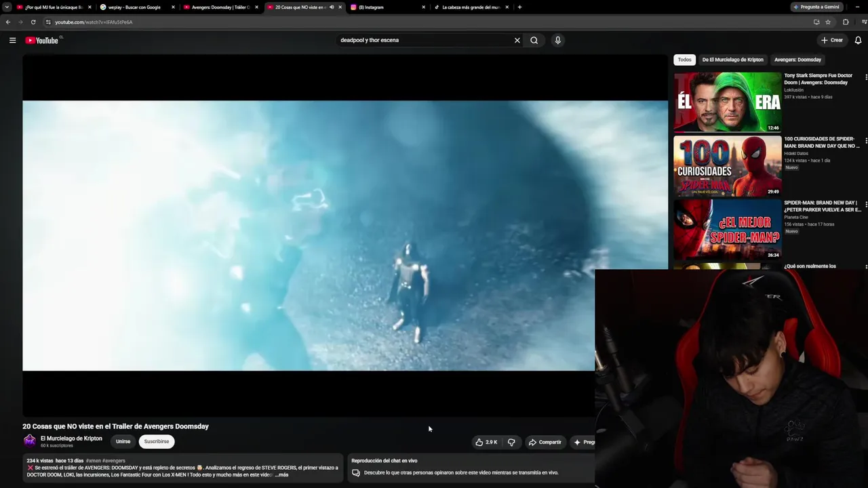Close the active '20 Cosas que NO viste' tab
This screenshot has width=868, height=488.
[340, 7]
